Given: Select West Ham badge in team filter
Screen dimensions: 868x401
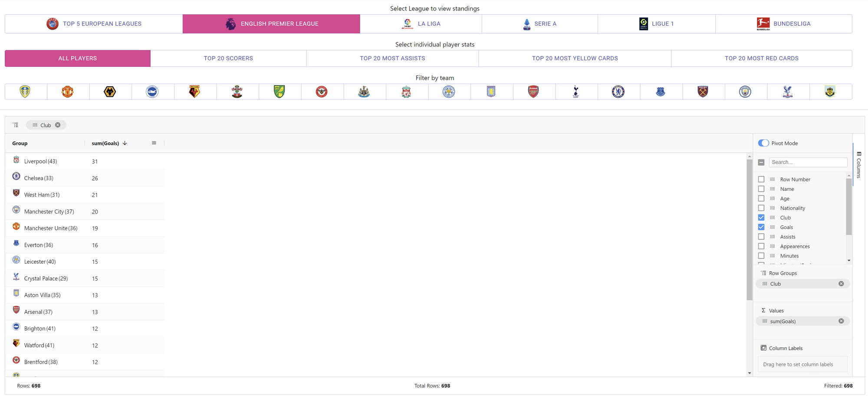Looking at the screenshot, I should (703, 92).
